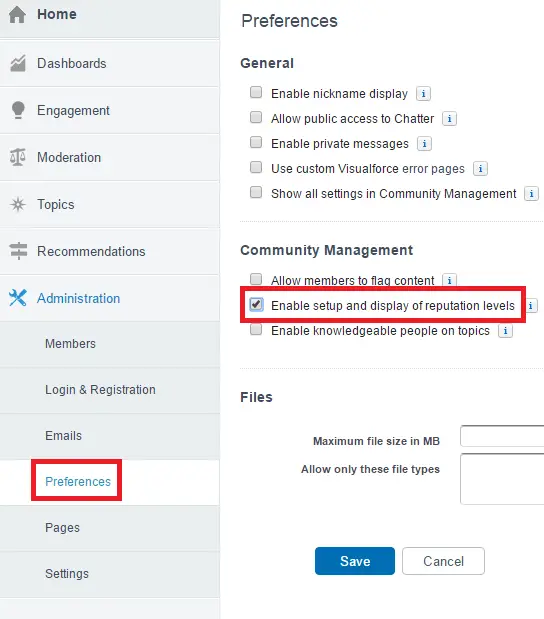Tick Allow public access to Chatter
This screenshot has width=544, height=619.
click(256, 117)
